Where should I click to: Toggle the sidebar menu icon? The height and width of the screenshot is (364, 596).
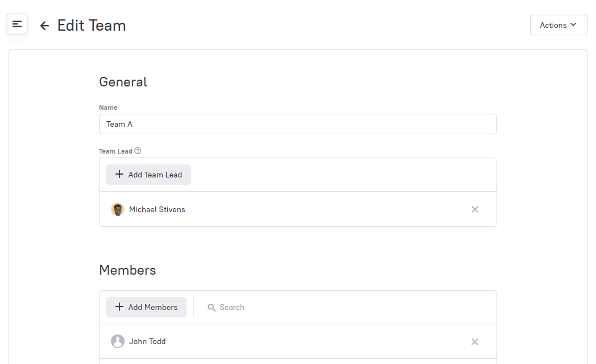pyautogui.click(x=17, y=24)
